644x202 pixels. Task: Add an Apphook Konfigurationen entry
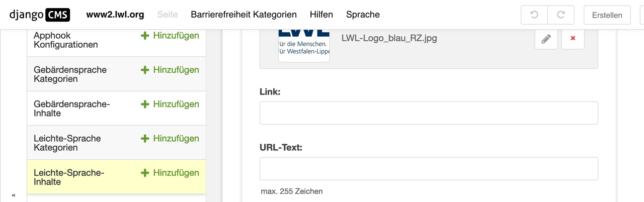click(x=170, y=36)
